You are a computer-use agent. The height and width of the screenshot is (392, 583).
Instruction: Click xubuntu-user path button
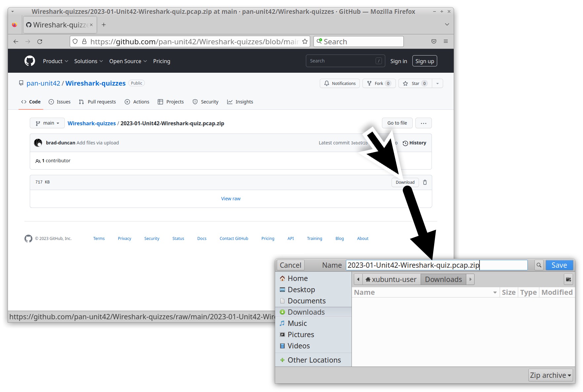pyautogui.click(x=391, y=279)
